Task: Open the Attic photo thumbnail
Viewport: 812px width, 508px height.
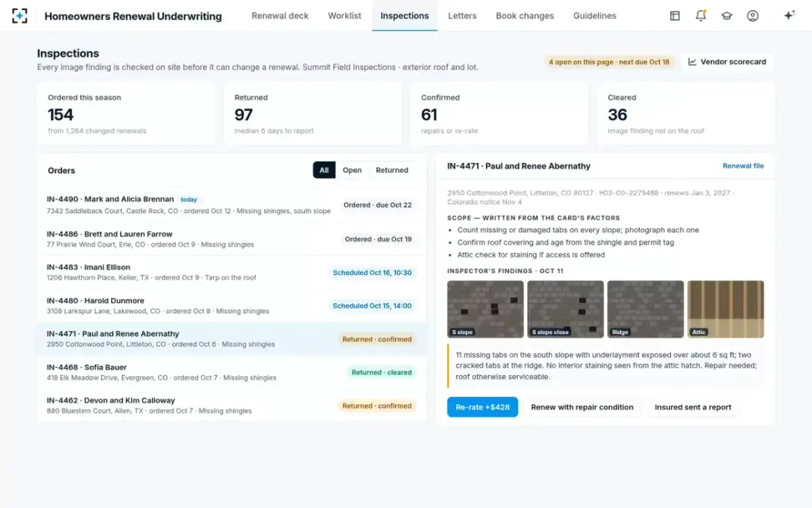Action: (x=725, y=309)
